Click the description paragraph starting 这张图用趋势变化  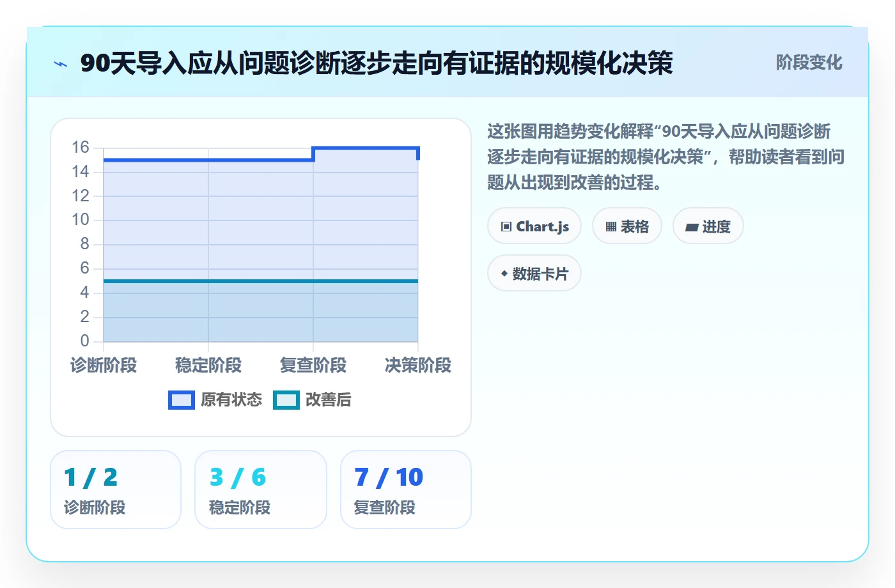665,157
